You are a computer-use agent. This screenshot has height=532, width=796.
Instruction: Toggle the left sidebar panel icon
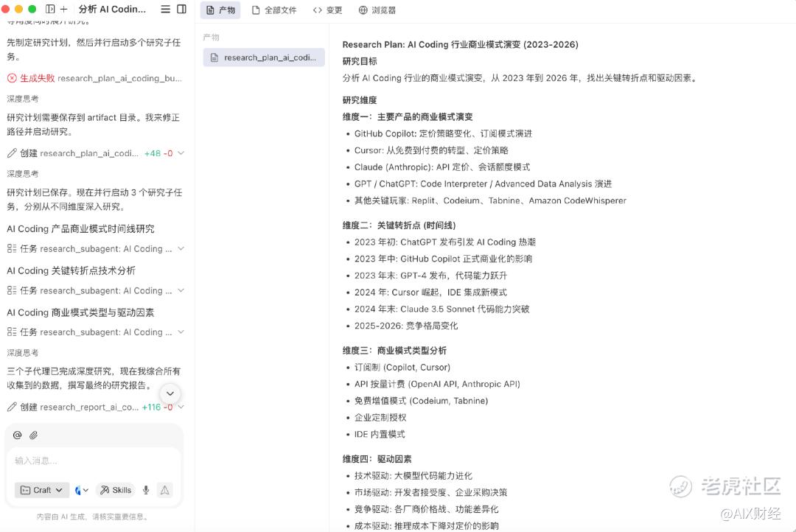(x=50, y=10)
